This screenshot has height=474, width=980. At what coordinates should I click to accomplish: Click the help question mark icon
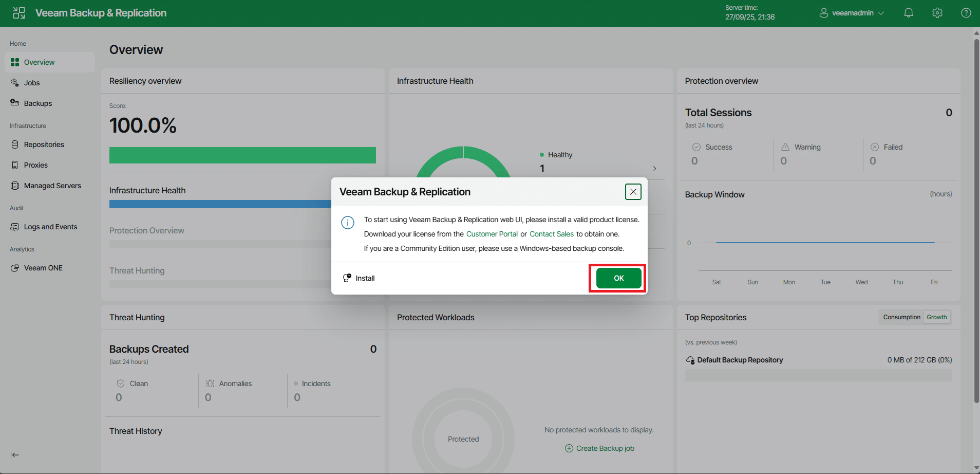[966, 13]
